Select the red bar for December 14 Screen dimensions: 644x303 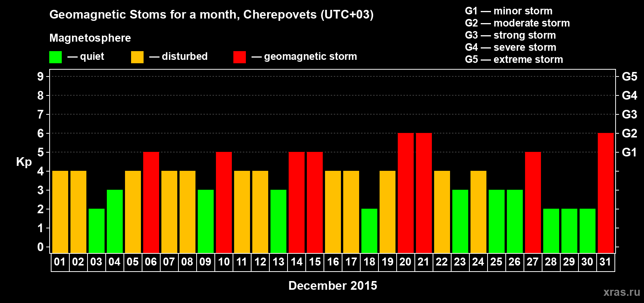coord(297,202)
